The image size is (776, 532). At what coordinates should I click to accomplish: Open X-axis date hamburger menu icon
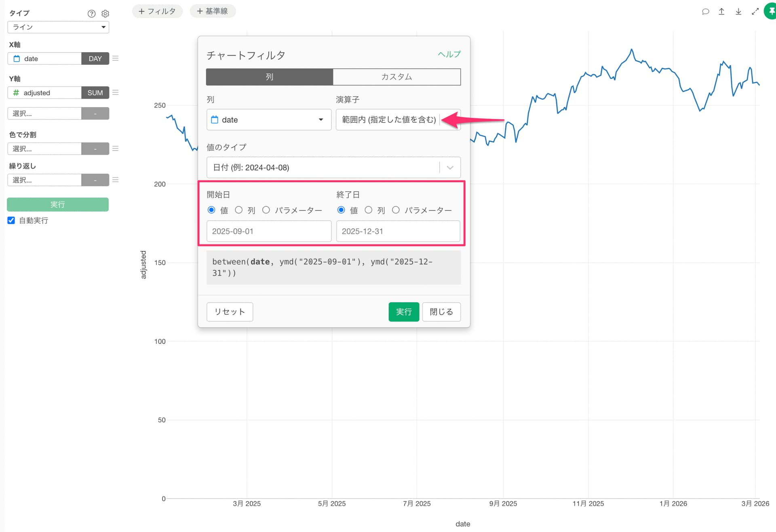coord(115,58)
